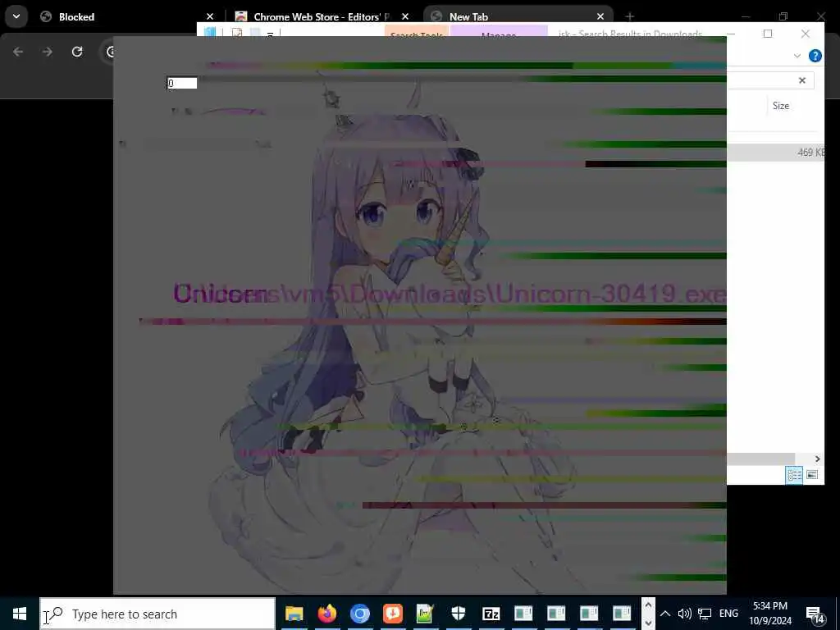The image size is (840, 630).
Task: Go back in Chrome
Action: point(18,52)
